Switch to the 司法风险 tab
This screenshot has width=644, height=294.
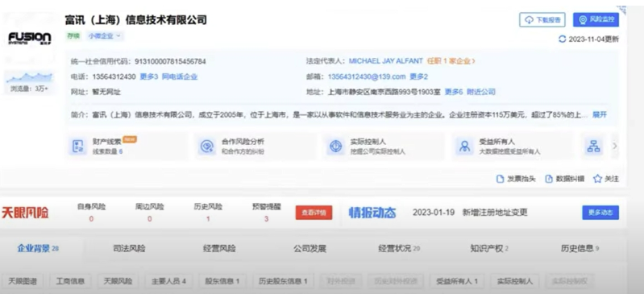click(x=130, y=248)
